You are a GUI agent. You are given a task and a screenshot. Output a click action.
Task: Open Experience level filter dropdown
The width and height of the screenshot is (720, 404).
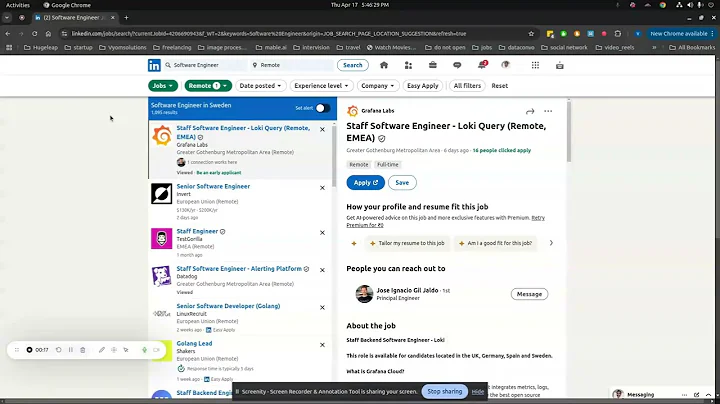point(321,86)
